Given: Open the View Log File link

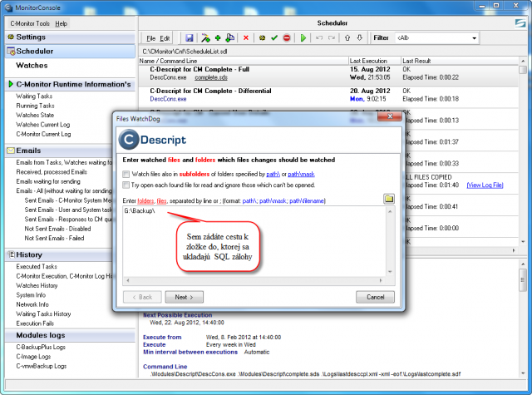Looking at the screenshot, I should coord(485,185).
